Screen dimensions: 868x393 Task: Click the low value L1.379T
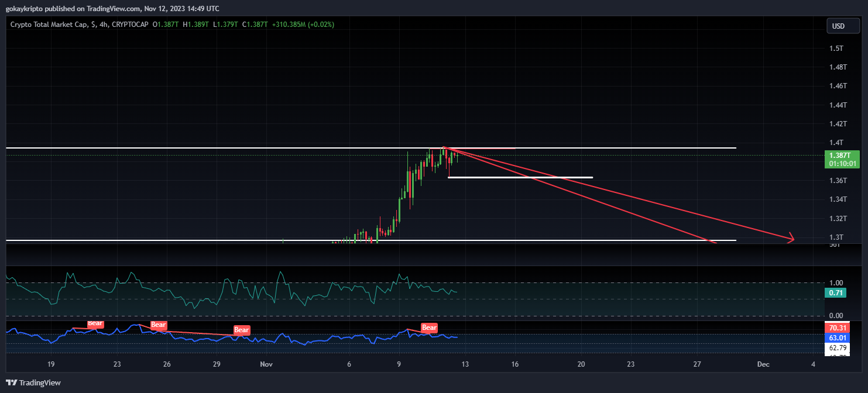(225, 25)
